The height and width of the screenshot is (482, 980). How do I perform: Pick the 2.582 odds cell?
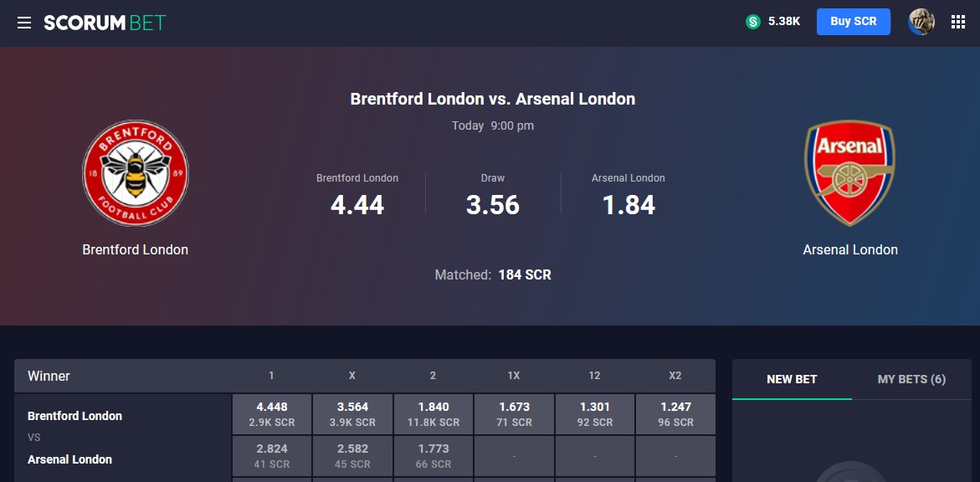352,456
